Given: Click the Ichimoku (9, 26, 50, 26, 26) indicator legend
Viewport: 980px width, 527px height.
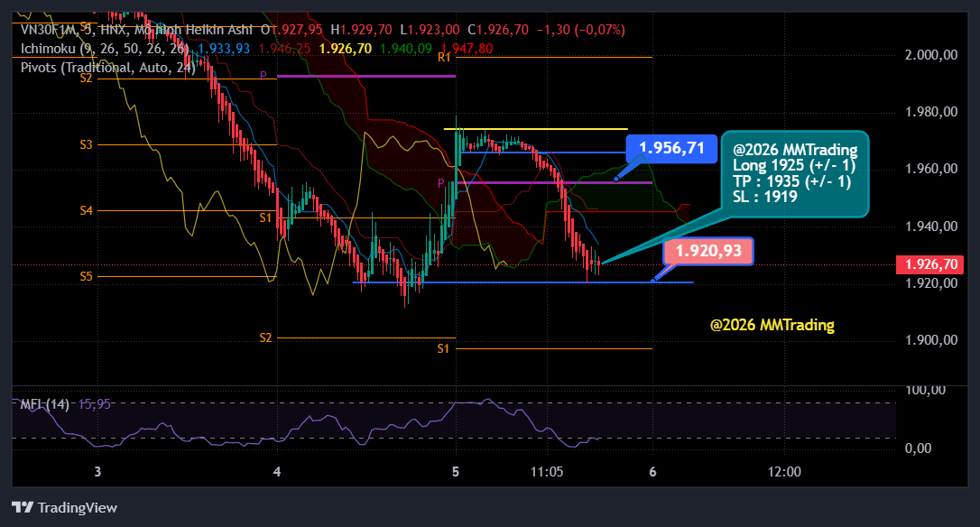Looking at the screenshot, I should click(x=105, y=48).
